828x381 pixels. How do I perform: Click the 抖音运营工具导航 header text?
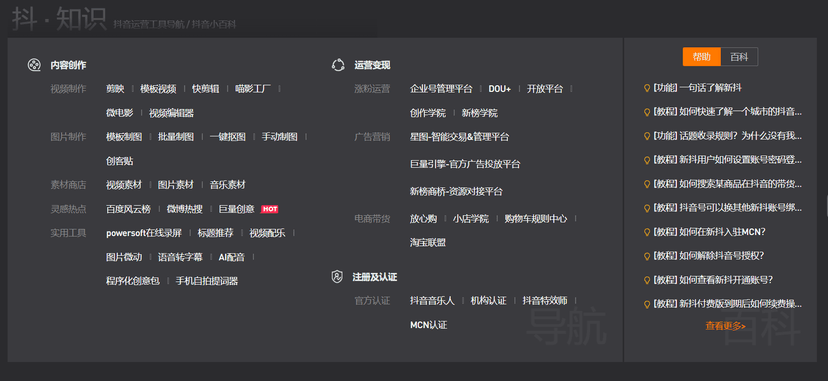point(148,25)
